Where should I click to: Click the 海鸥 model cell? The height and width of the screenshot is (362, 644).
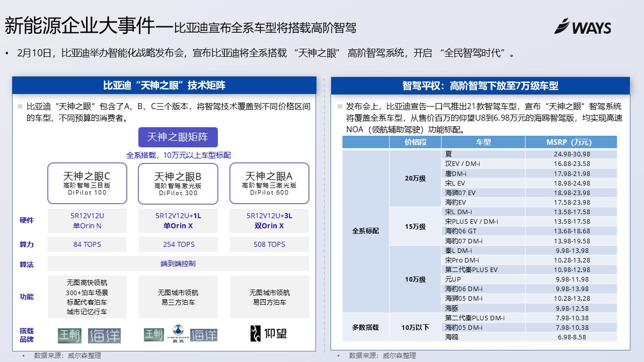[x=484, y=337]
